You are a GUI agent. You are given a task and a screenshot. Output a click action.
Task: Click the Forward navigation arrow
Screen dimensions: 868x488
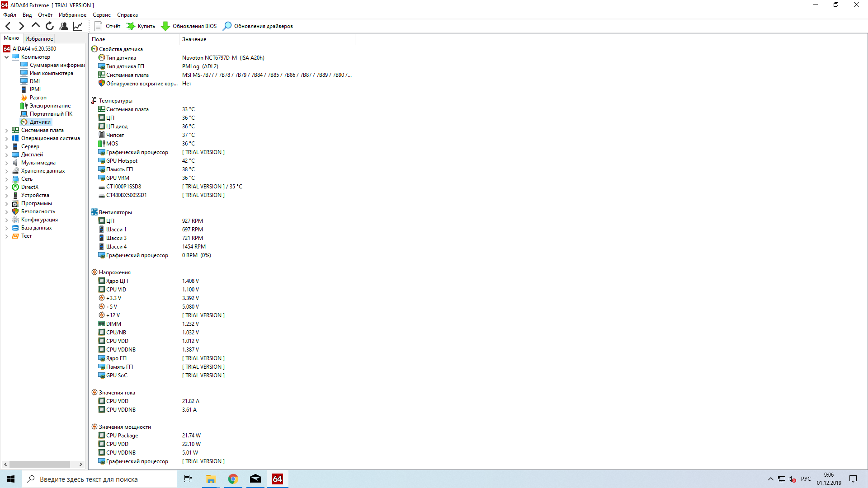click(21, 26)
